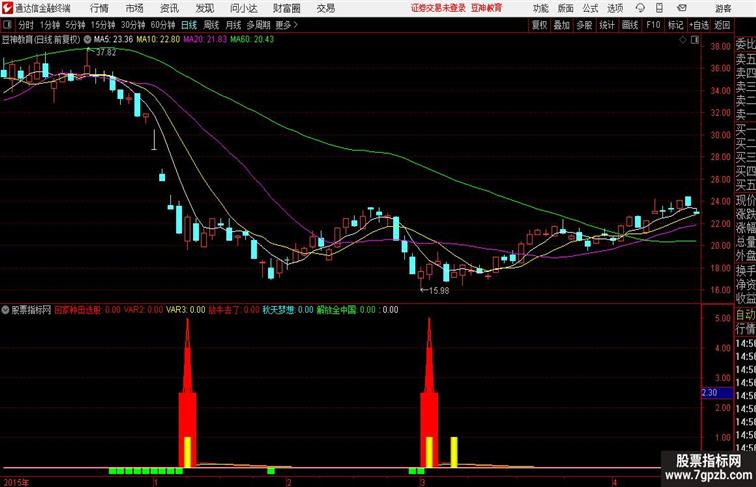Click the 统计 statistics button
This screenshot has width=756, height=487.
pos(607,25)
